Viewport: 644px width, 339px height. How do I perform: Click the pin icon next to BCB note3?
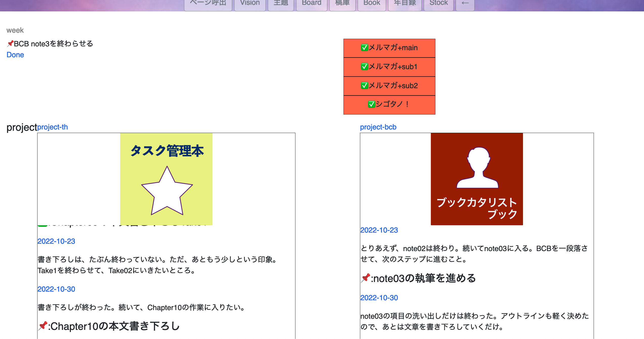[x=10, y=43]
